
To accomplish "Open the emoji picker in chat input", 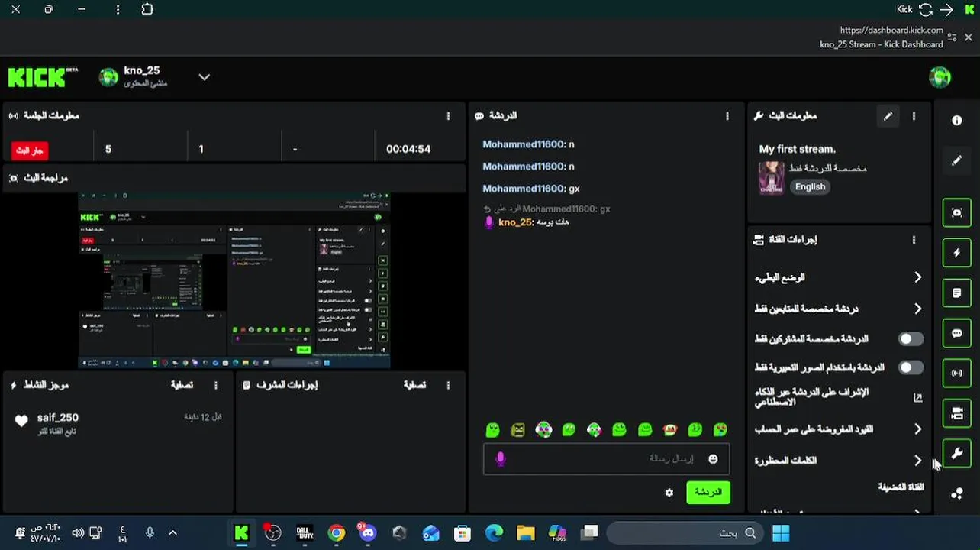I will (713, 458).
